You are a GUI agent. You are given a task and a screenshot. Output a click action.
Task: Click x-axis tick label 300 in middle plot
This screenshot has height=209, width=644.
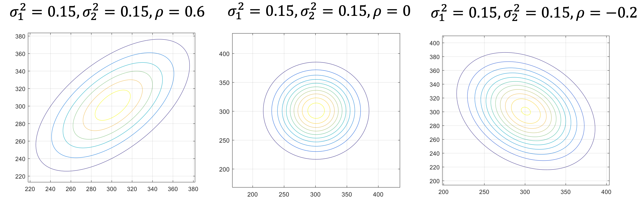(315, 194)
